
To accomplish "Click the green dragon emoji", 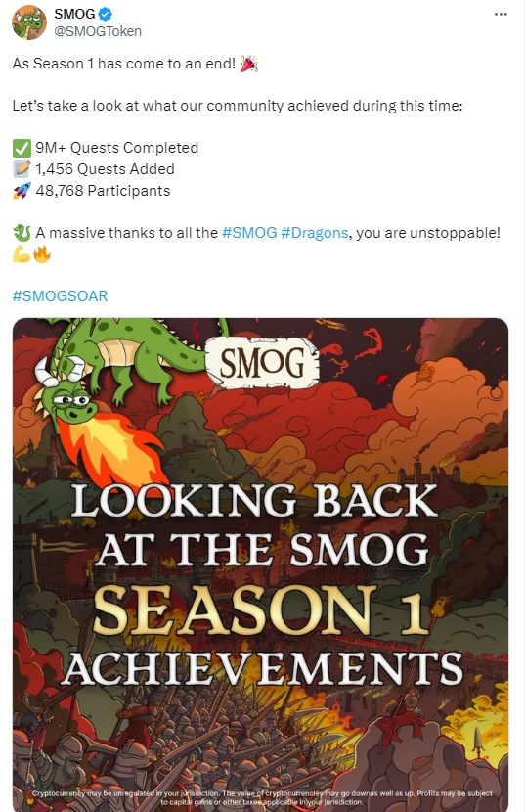I will pyautogui.click(x=22, y=233).
